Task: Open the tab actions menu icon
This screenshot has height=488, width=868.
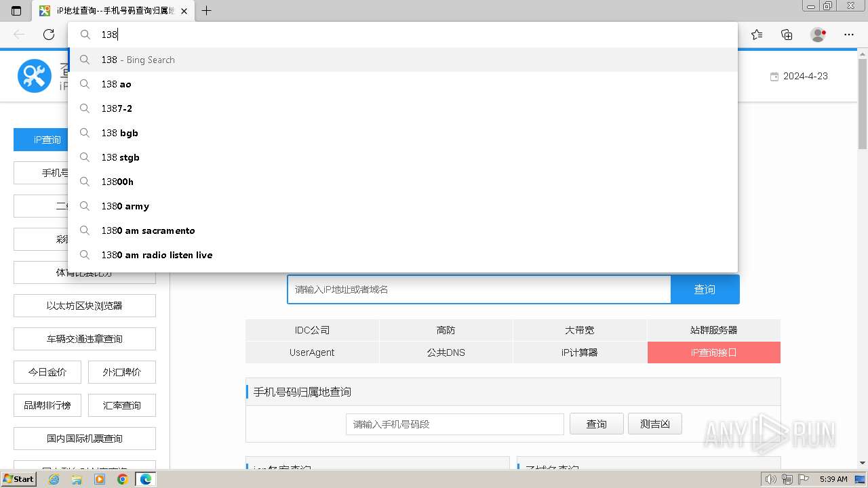Action: pos(16,11)
